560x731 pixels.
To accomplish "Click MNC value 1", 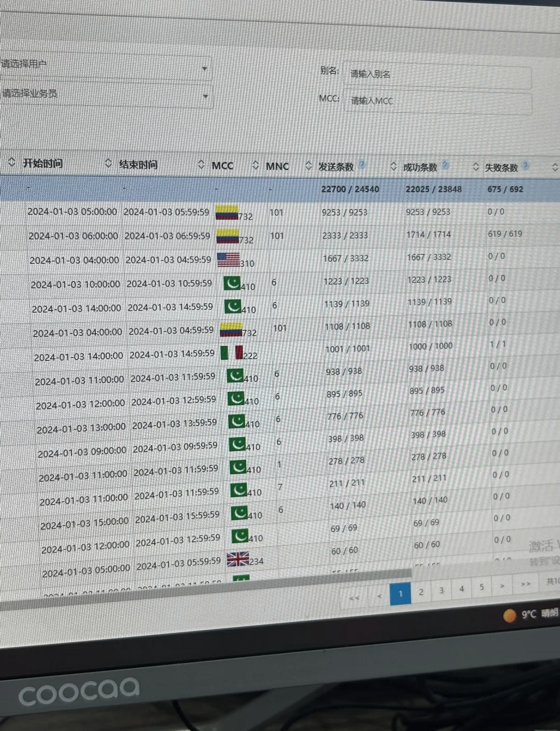I will point(279,465).
